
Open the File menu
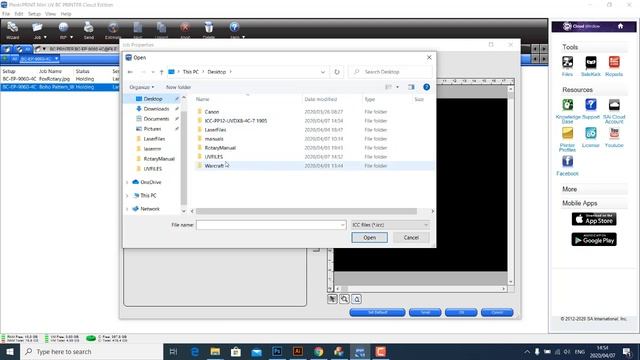click(6, 14)
